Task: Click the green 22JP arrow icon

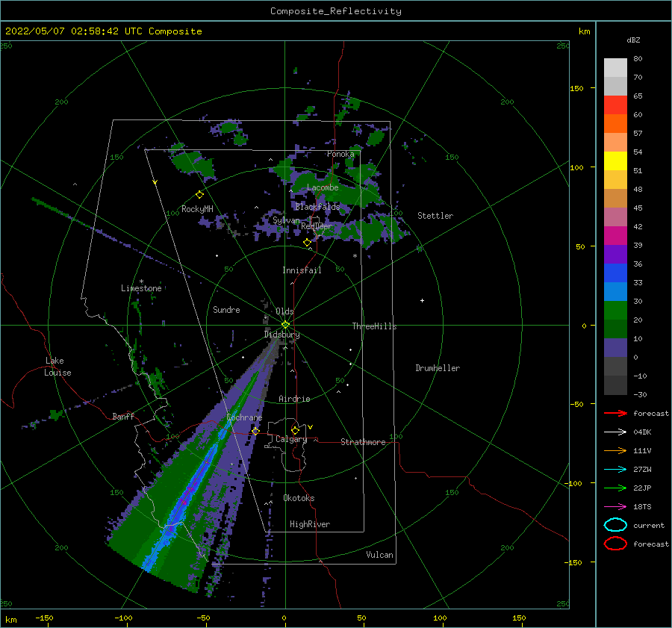Action: point(615,488)
